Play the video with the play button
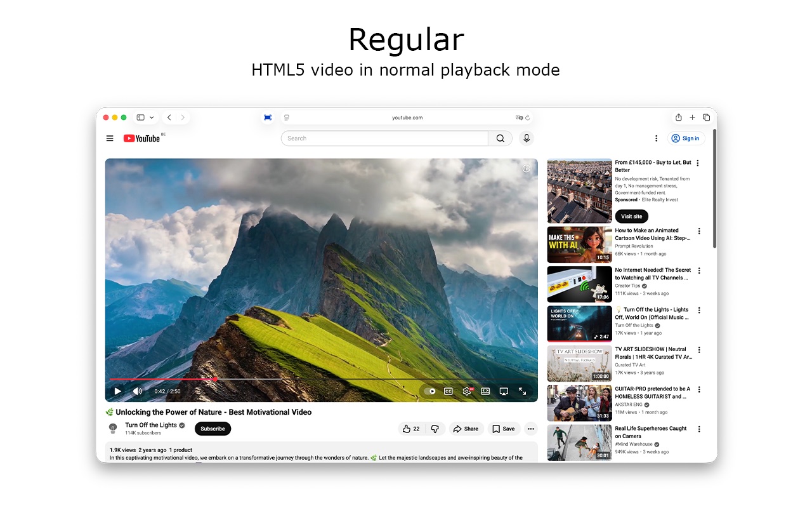 coord(117,391)
